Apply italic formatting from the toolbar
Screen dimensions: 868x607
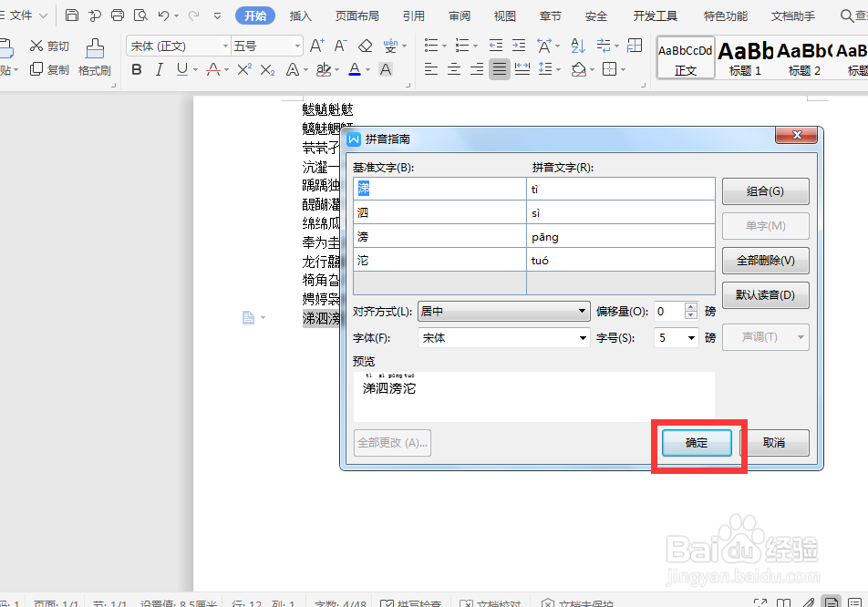[159, 69]
